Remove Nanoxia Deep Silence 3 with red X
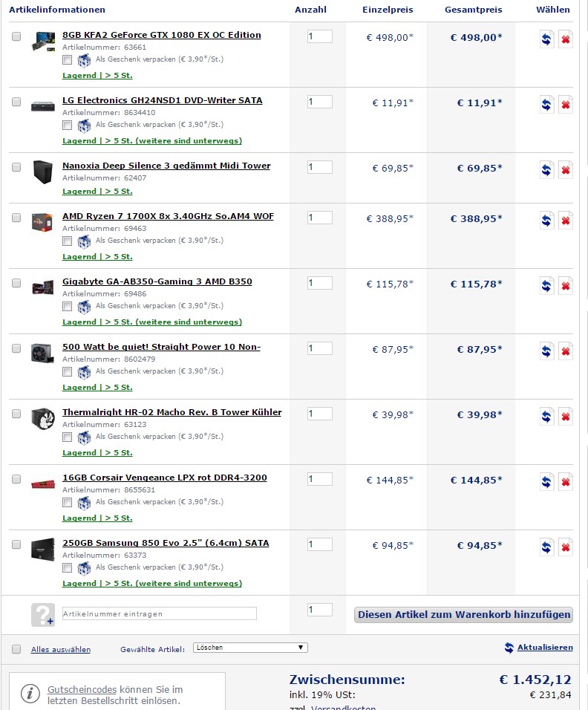Screen dimensions: 588x710 point(566,170)
